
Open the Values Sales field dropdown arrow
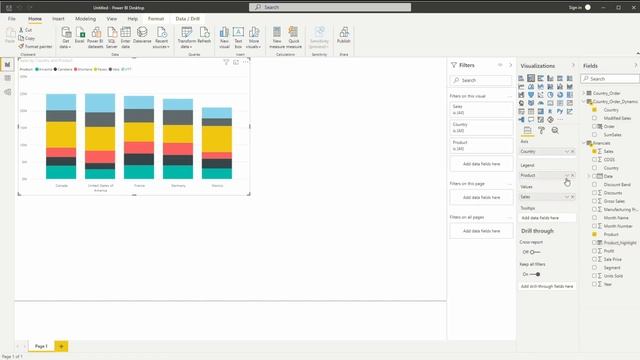click(567, 197)
